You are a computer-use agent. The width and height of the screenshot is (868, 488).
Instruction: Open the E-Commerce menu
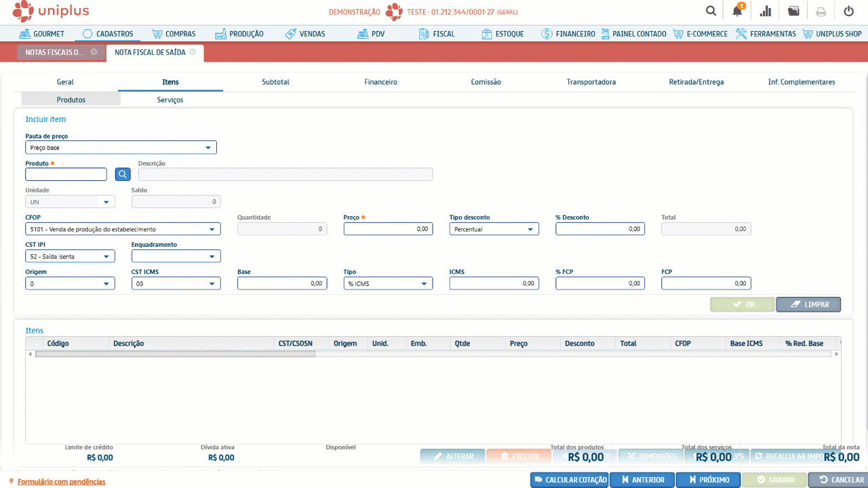tap(700, 33)
